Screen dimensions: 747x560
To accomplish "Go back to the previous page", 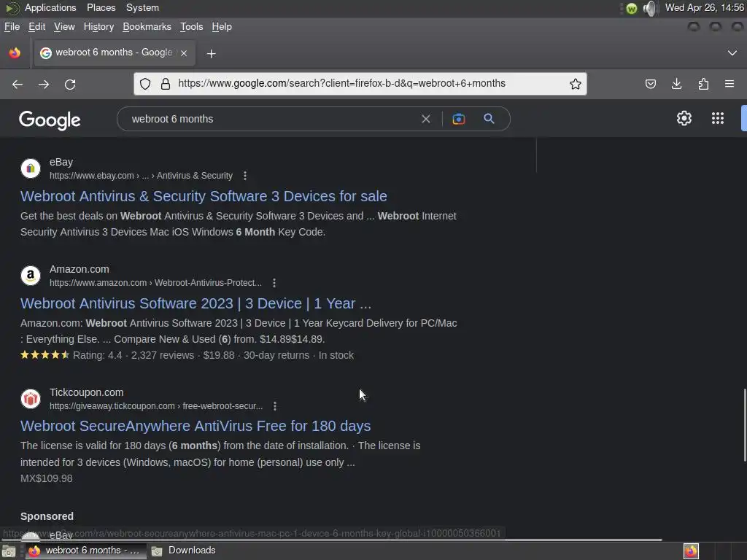I will click(x=18, y=85).
